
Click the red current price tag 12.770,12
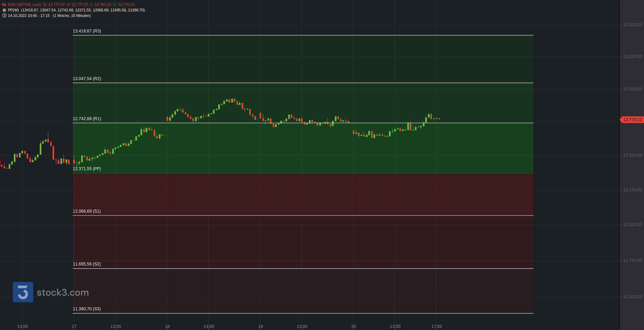[x=632, y=120]
